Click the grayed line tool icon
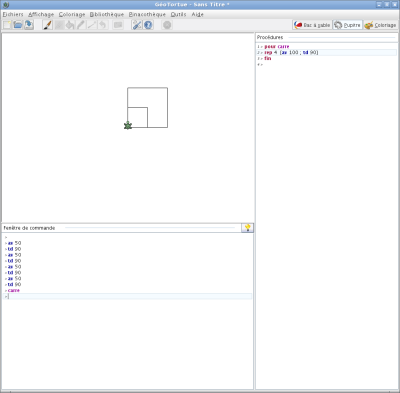Screen dimensions: 400x393 (92, 25)
